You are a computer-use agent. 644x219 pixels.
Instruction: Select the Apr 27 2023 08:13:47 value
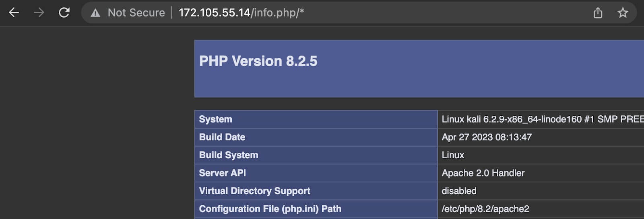click(487, 137)
